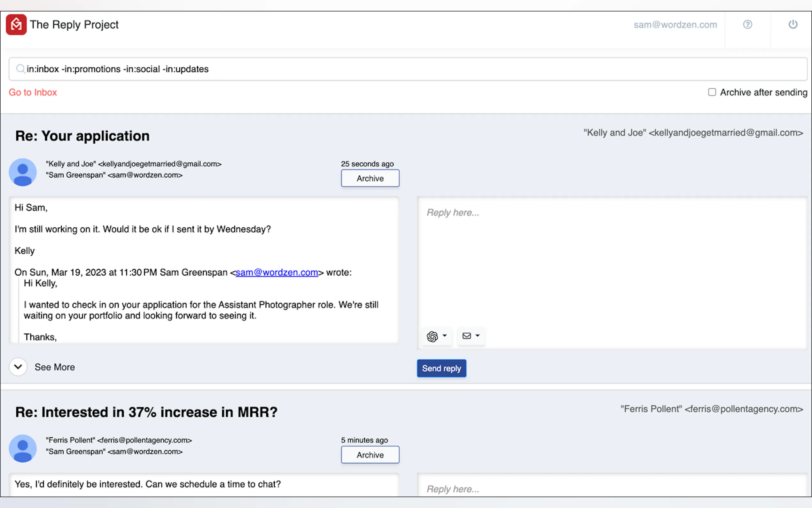Click the reply box for Kelly's email
The image size is (812, 508).
click(611, 262)
